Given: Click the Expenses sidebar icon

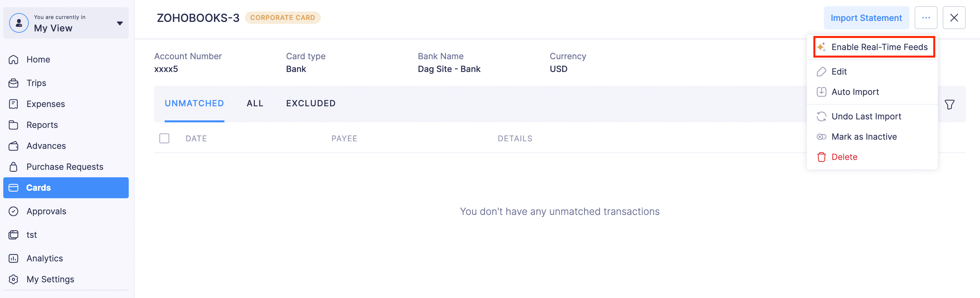Looking at the screenshot, I should (x=14, y=104).
